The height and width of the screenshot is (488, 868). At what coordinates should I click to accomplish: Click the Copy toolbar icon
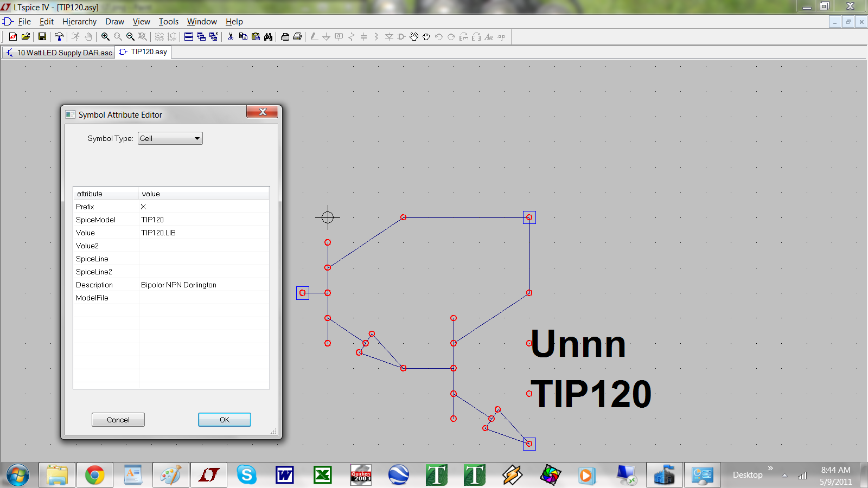(x=243, y=36)
